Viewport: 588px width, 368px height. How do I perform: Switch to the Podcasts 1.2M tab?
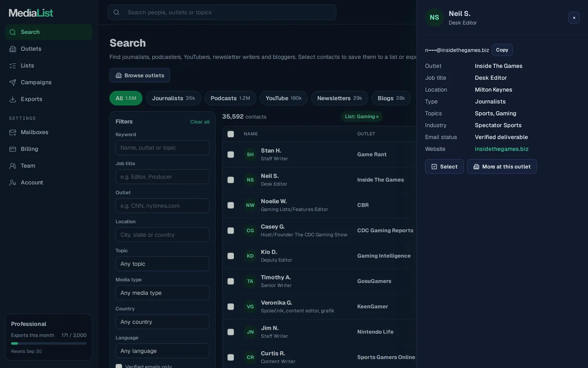230,98
